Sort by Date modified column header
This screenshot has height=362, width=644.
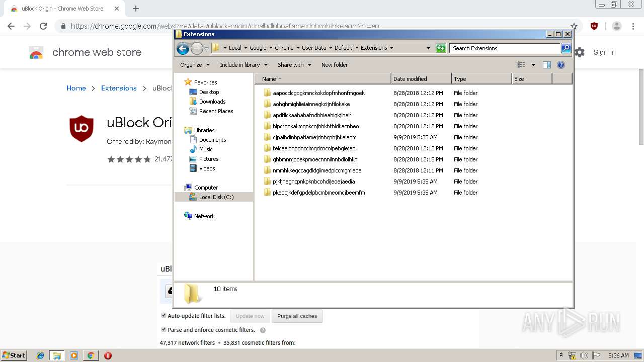pyautogui.click(x=421, y=79)
